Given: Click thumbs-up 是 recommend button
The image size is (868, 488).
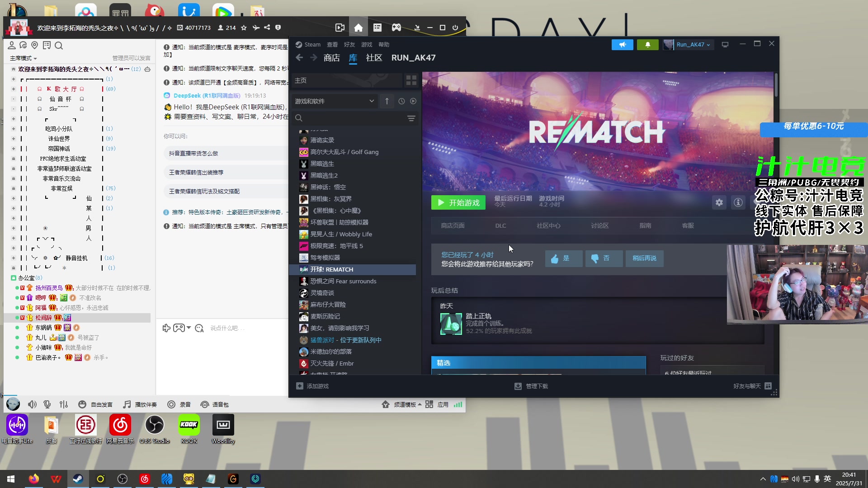Looking at the screenshot, I should pos(564,258).
